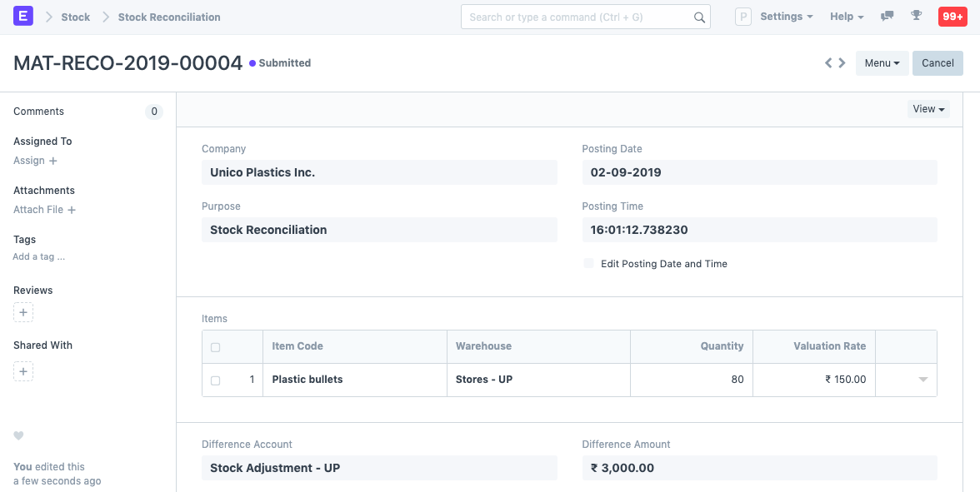Click the ERPNext home logo icon
Viewport: 980px width, 492px height.
24,17
